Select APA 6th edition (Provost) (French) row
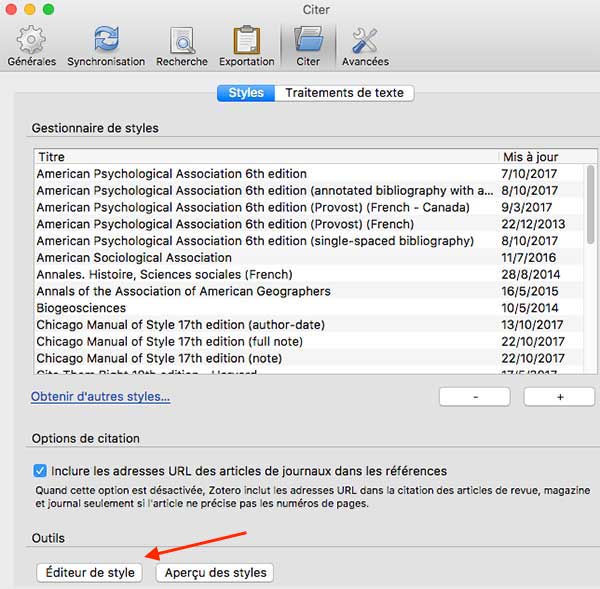The image size is (600, 589). [x=308, y=224]
